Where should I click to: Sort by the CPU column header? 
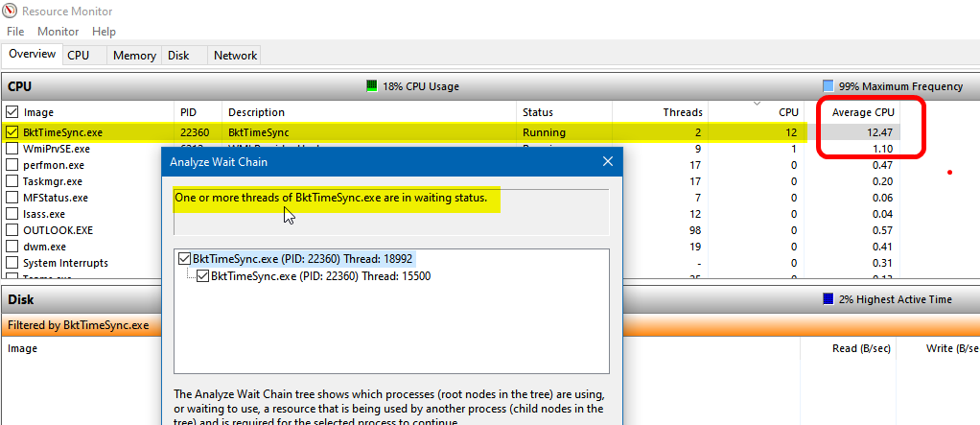[757, 112]
